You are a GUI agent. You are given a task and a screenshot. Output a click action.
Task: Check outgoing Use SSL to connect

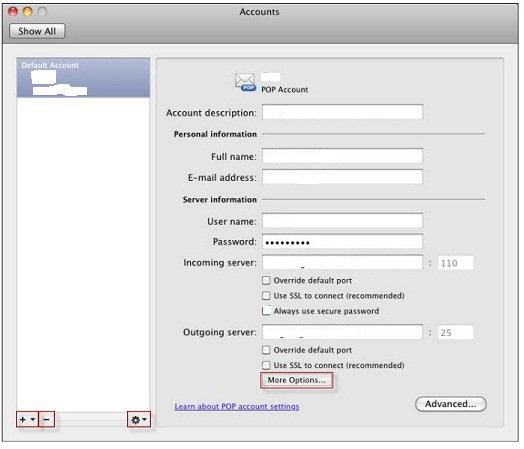pos(266,365)
